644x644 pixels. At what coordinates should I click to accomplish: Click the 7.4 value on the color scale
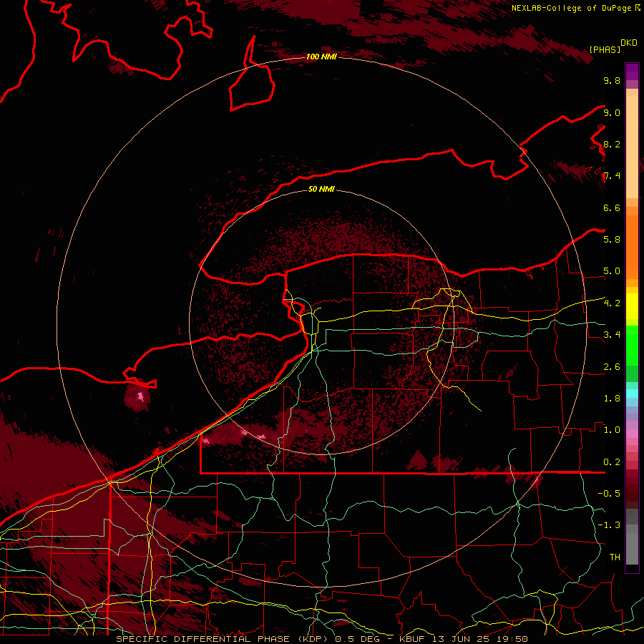[x=612, y=176]
